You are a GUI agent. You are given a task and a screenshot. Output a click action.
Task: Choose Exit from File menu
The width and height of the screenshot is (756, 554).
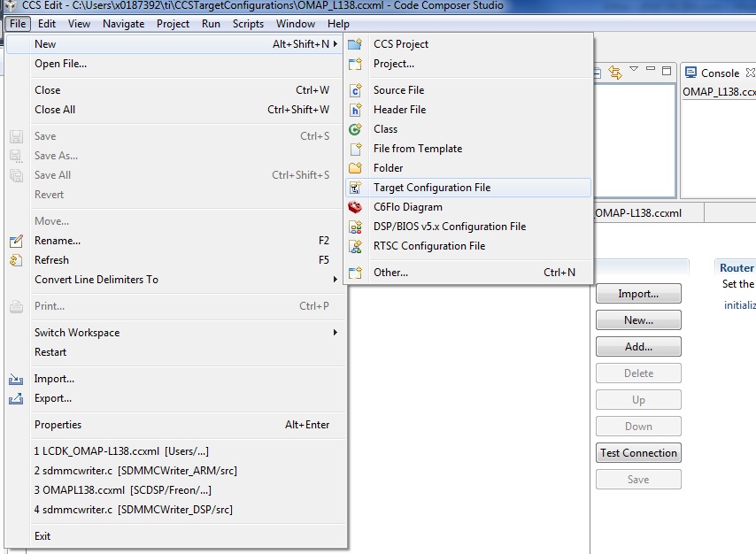coord(176,536)
